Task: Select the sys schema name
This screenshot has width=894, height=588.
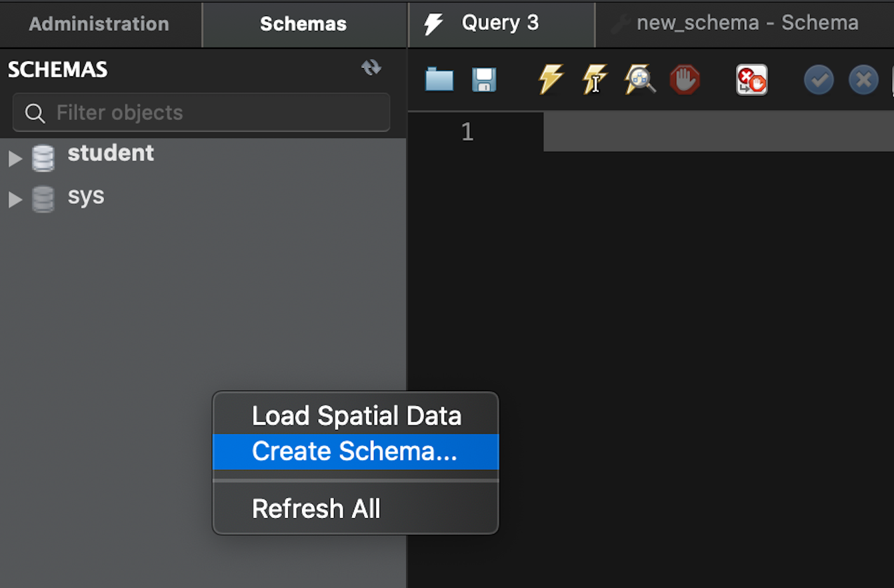Action: pyautogui.click(x=86, y=197)
